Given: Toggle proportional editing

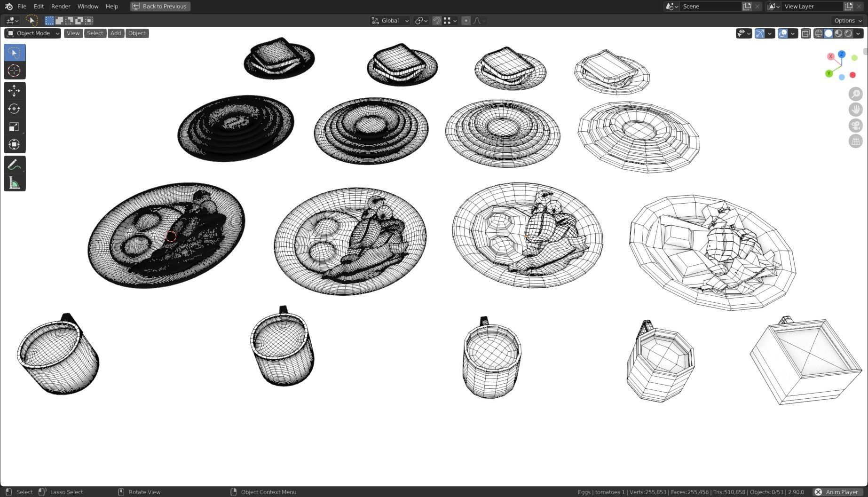Looking at the screenshot, I should 466,21.
